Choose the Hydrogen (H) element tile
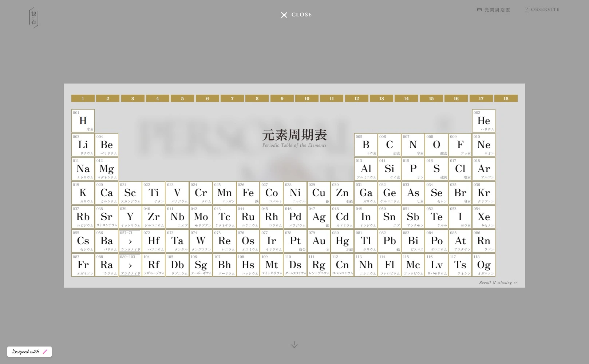Screen dimensions: 589x364 pyautogui.click(x=83, y=121)
